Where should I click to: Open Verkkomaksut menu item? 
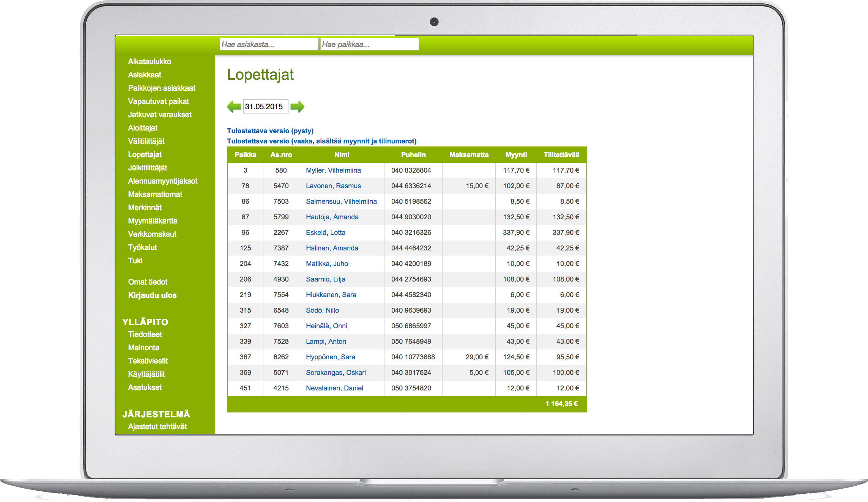pyautogui.click(x=152, y=234)
